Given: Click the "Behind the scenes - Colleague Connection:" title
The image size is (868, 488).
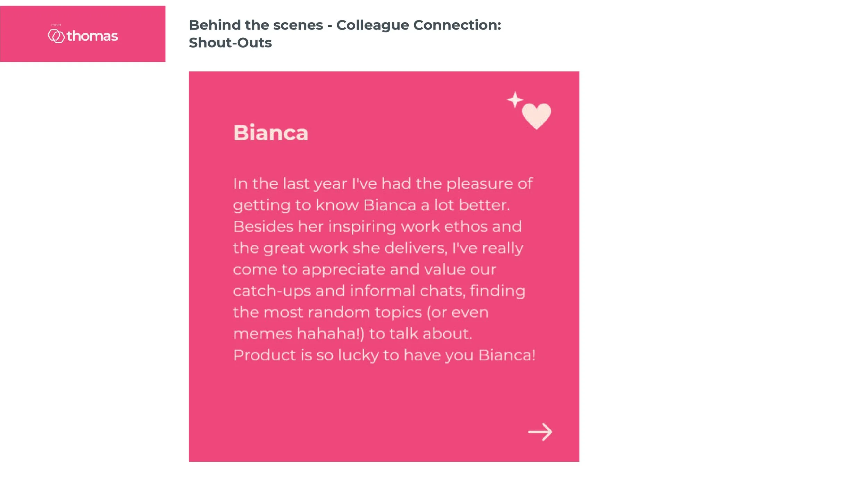Looking at the screenshot, I should click(x=345, y=25).
